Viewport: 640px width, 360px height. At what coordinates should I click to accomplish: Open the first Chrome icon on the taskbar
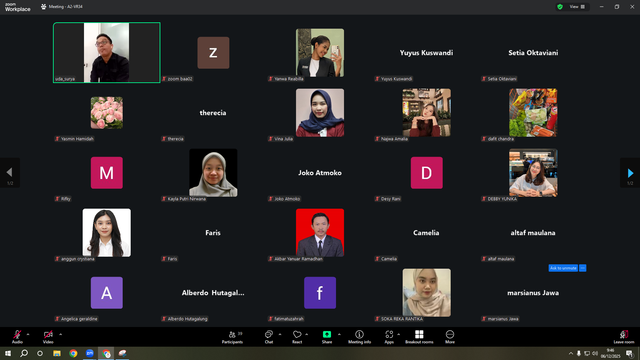pyautogui.click(x=73, y=353)
